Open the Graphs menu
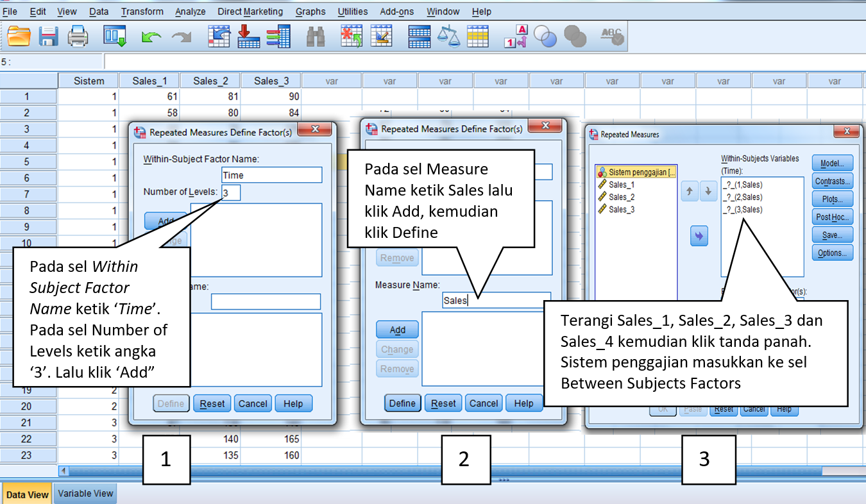The height and width of the screenshot is (504, 866). (310, 12)
